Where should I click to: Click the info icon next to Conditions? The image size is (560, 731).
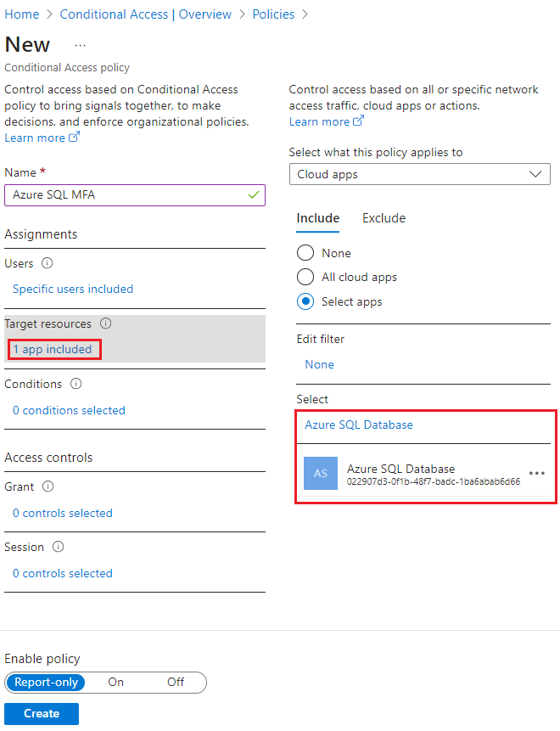pyautogui.click(x=77, y=384)
